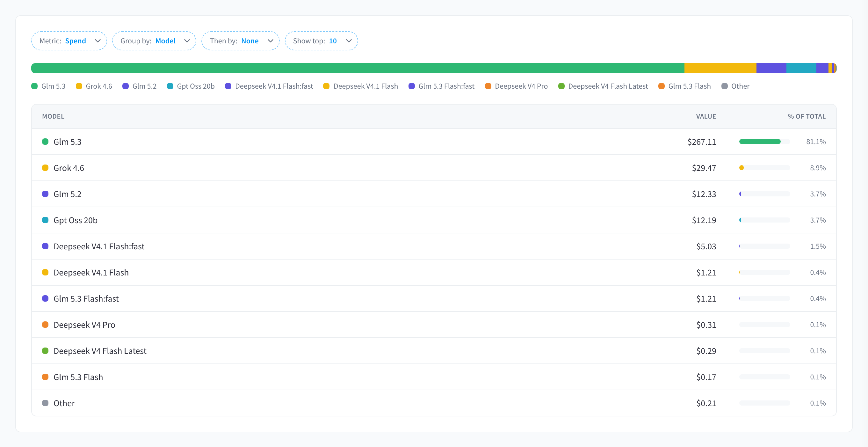Viewport: 868px width, 447px height.
Task: Click Deepseek V4.1 Flash in the legend
Action: point(360,86)
